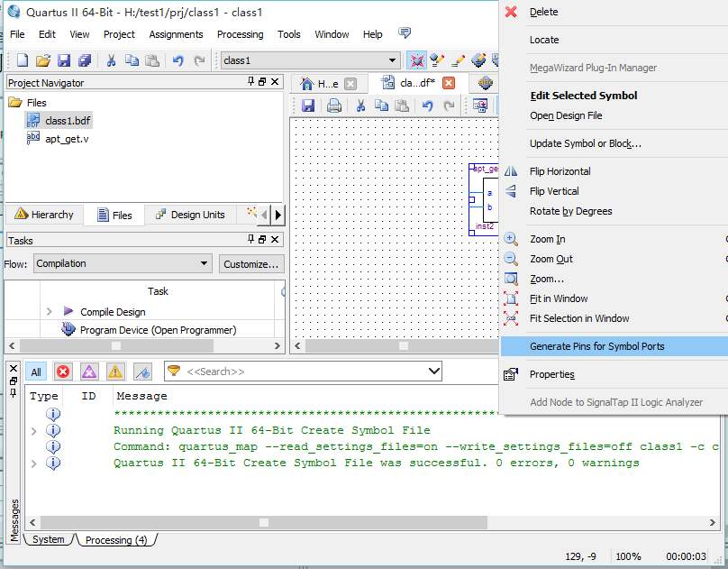Choose Fit in Window from context menu
Image resolution: width=728 pixels, height=569 pixels.
tap(614, 298)
